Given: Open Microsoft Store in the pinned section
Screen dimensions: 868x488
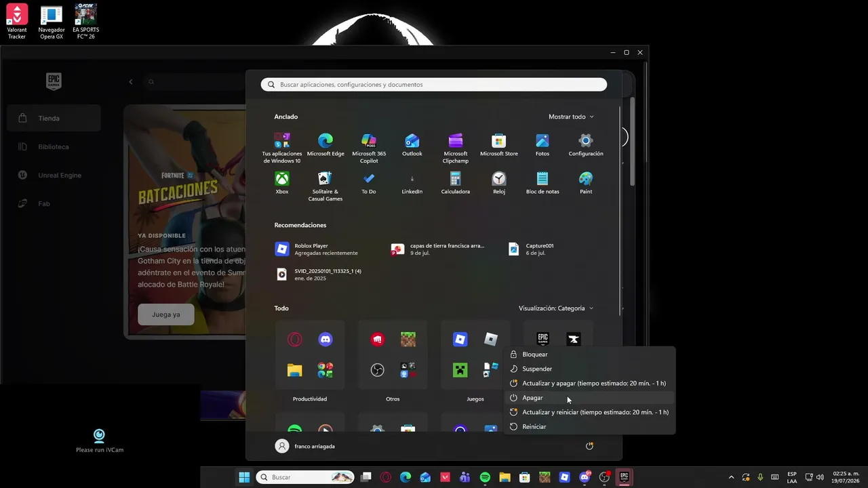Looking at the screenshot, I should (x=499, y=144).
